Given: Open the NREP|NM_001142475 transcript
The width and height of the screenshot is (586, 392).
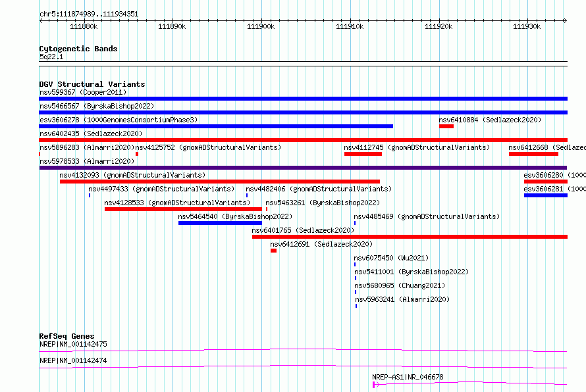Looking at the screenshot, I should [73, 344].
